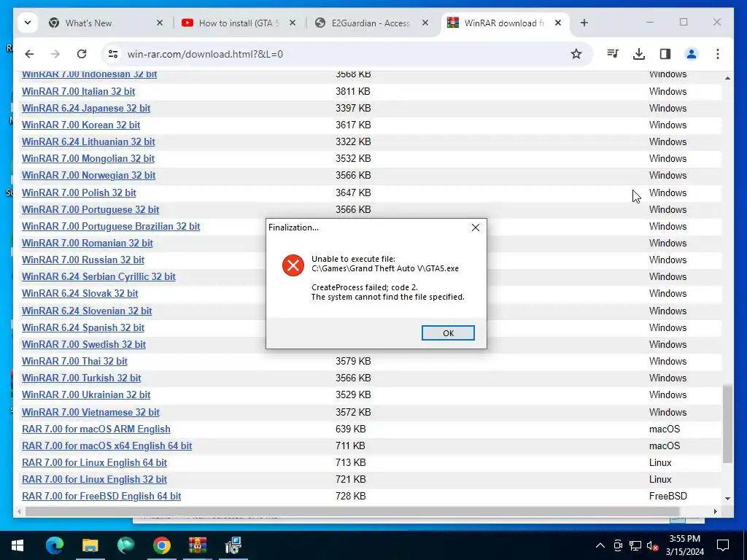
Task: Open the tab search dropdown
Action: (x=28, y=23)
